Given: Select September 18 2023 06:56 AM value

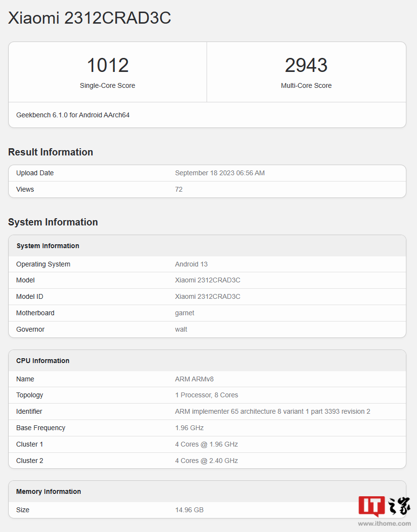Looking at the screenshot, I should coord(220,173).
